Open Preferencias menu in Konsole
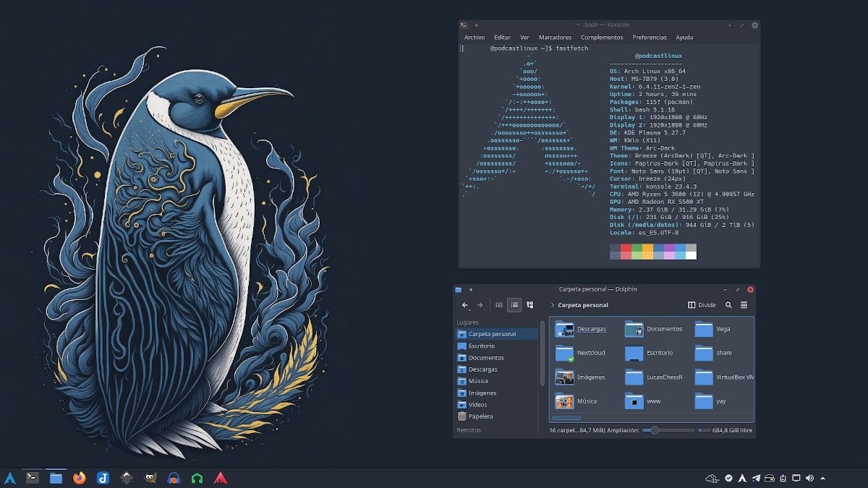868x488 pixels. point(650,37)
